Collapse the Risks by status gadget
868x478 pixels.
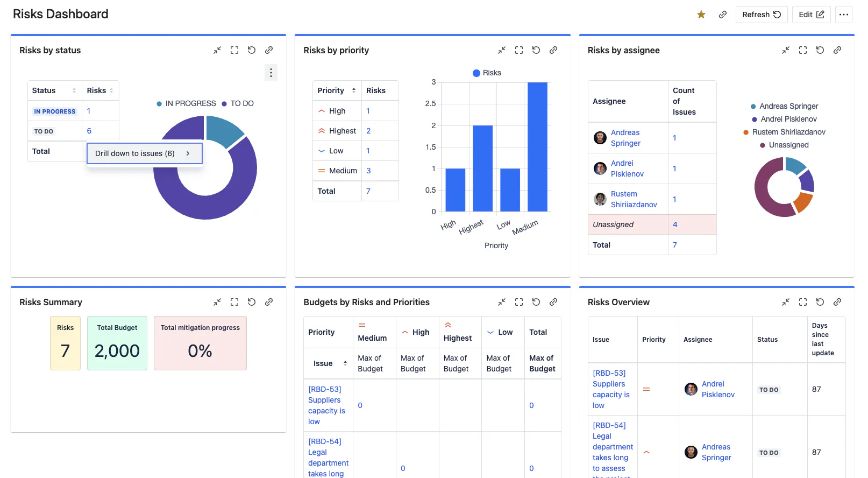tap(217, 50)
